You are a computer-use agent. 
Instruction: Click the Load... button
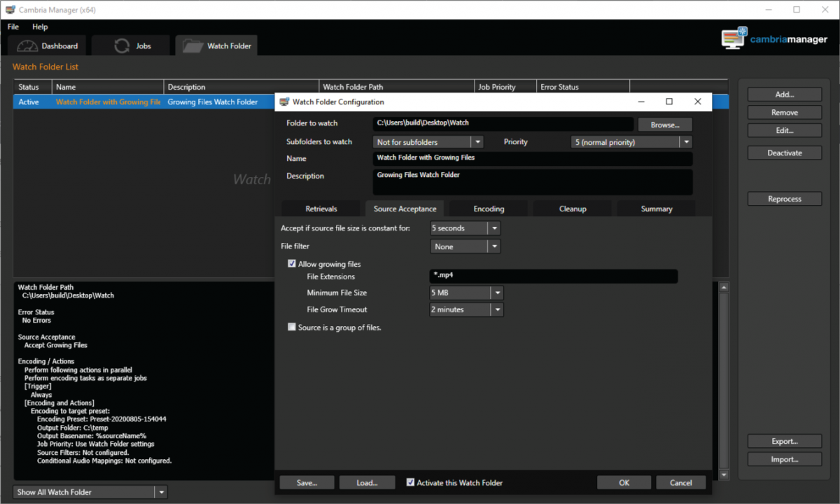(367, 482)
